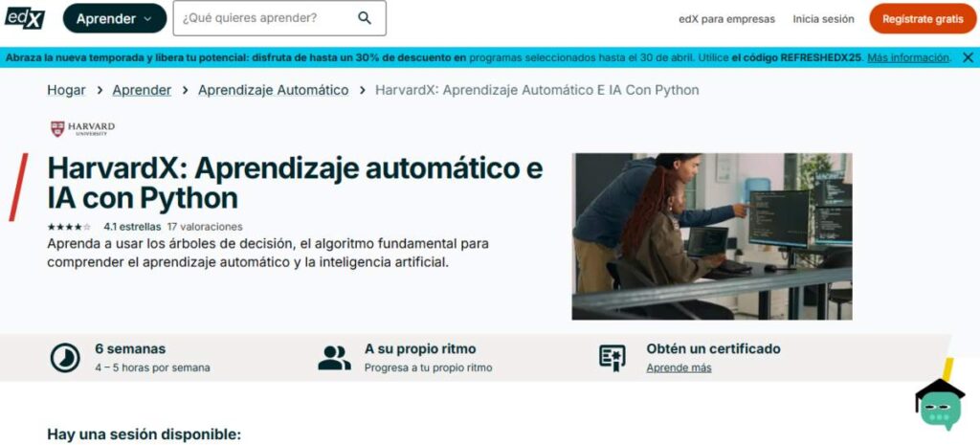This screenshot has width=980, height=445.
Task: Go to Hogar in breadcrumb
Action: (x=66, y=90)
